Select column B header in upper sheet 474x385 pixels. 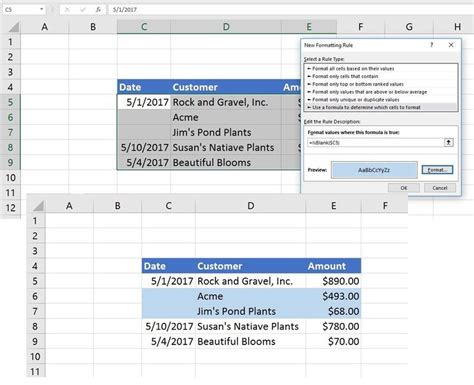[93, 27]
